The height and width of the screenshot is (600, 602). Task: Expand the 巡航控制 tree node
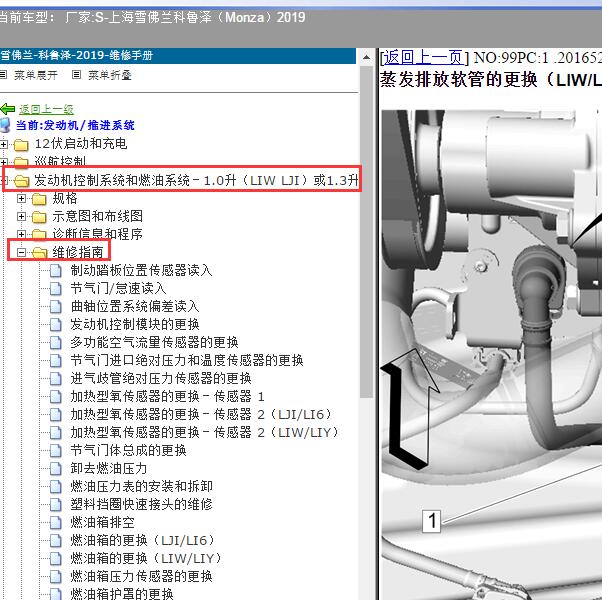[x=3, y=162]
